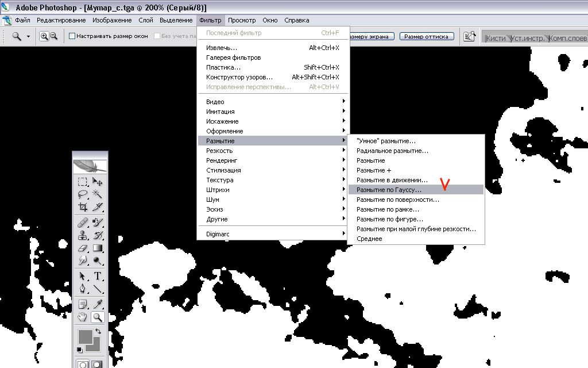Choose 'Радиальное размытие...' filter

416,151
